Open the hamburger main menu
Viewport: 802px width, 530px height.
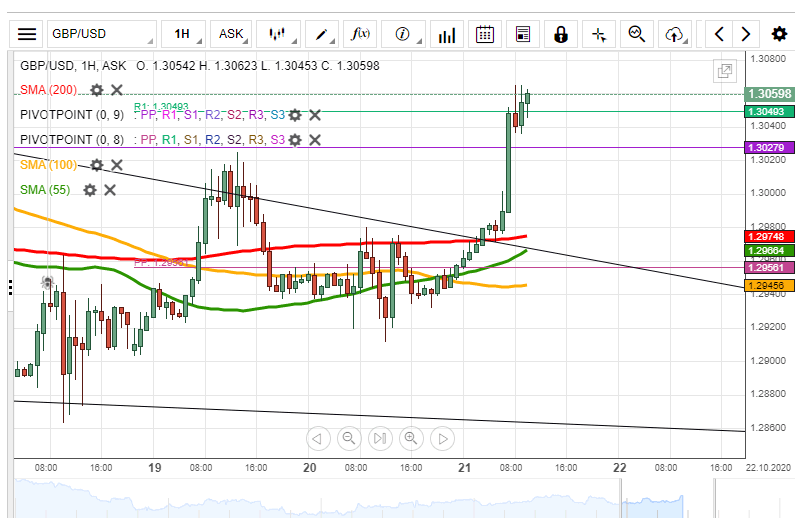tap(27, 34)
